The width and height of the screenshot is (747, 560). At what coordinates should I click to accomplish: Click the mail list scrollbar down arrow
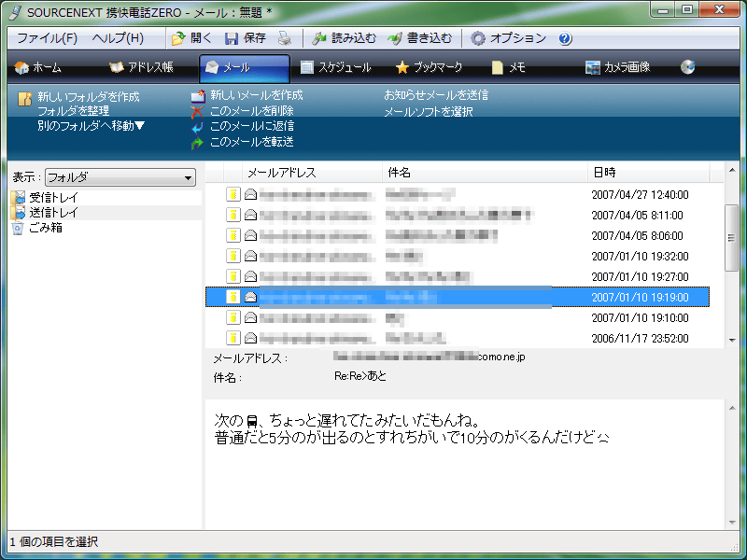(732, 340)
